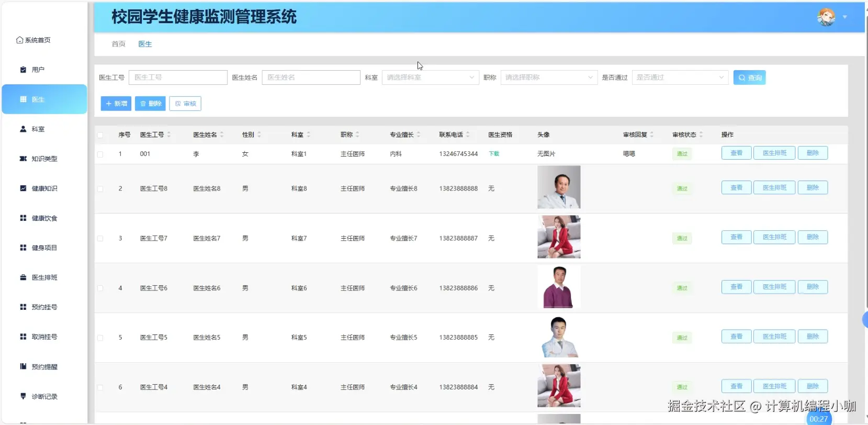This screenshot has width=868, height=425.
Task: Open the 职称 filter dropdown
Action: (x=549, y=77)
